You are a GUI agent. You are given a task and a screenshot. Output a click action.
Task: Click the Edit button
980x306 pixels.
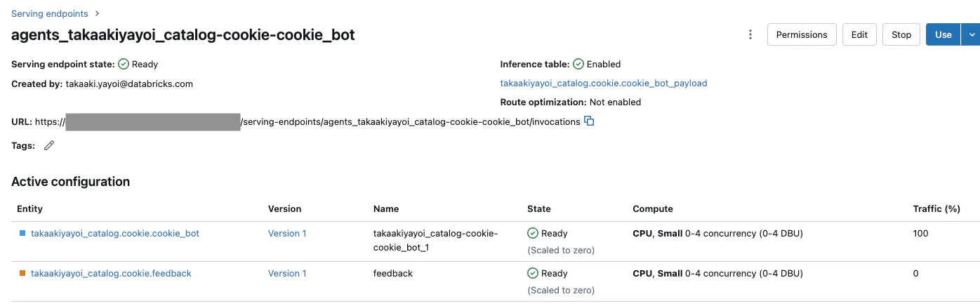[x=859, y=34]
